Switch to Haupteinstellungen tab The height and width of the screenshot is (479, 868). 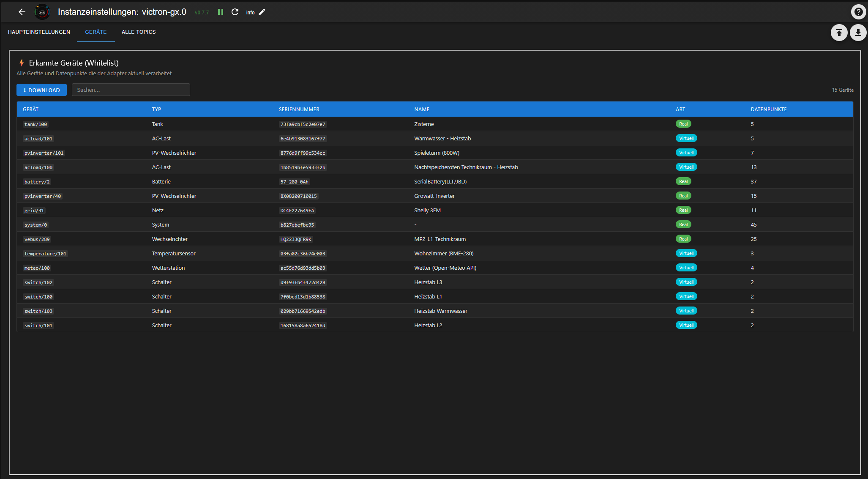click(39, 32)
